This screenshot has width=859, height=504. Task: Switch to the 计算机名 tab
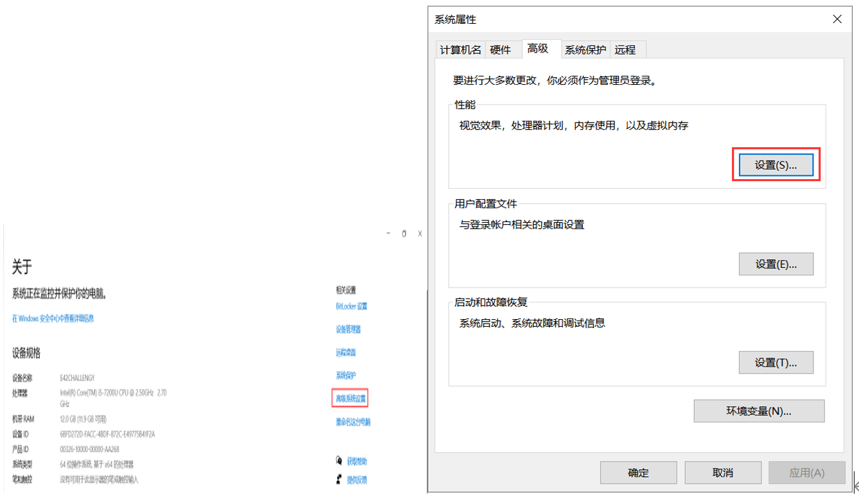tap(460, 50)
